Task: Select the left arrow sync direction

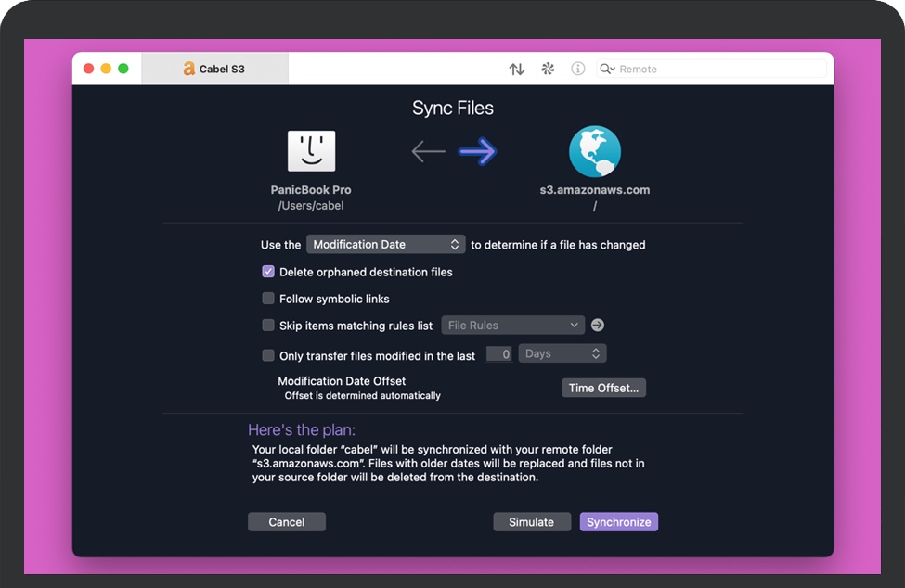Action: [x=428, y=152]
